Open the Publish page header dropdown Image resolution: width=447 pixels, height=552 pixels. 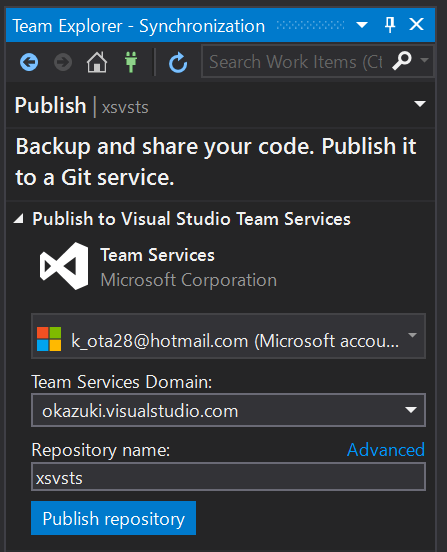tap(420, 104)
